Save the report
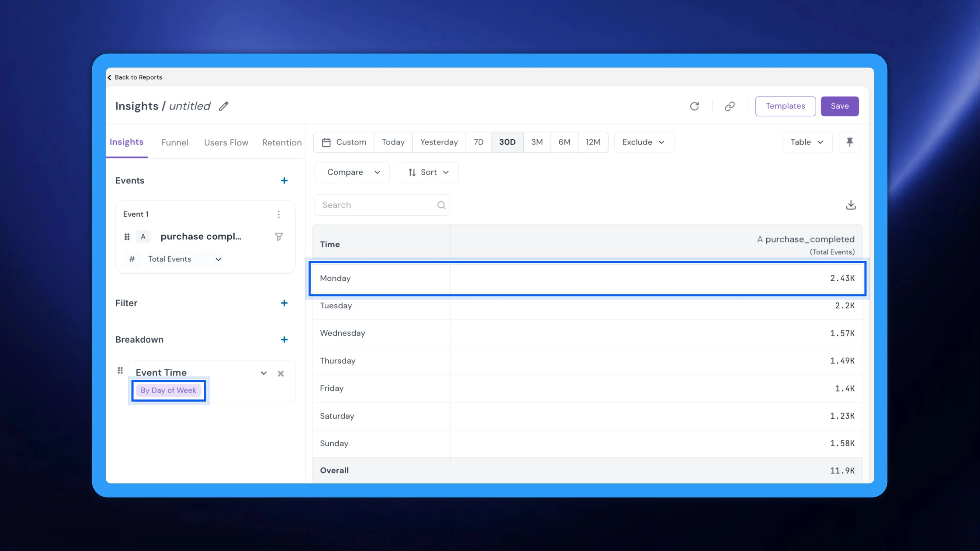 pos(840,106)
